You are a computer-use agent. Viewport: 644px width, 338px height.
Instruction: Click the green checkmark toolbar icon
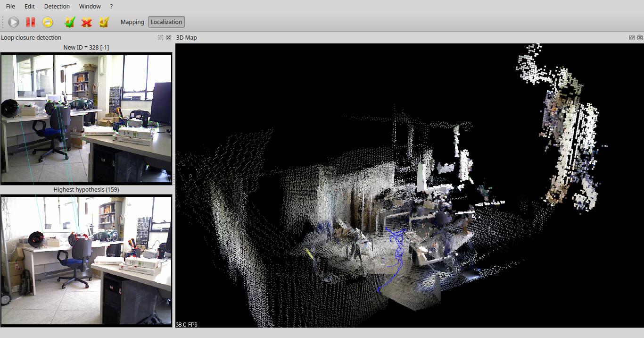[70, 22]
